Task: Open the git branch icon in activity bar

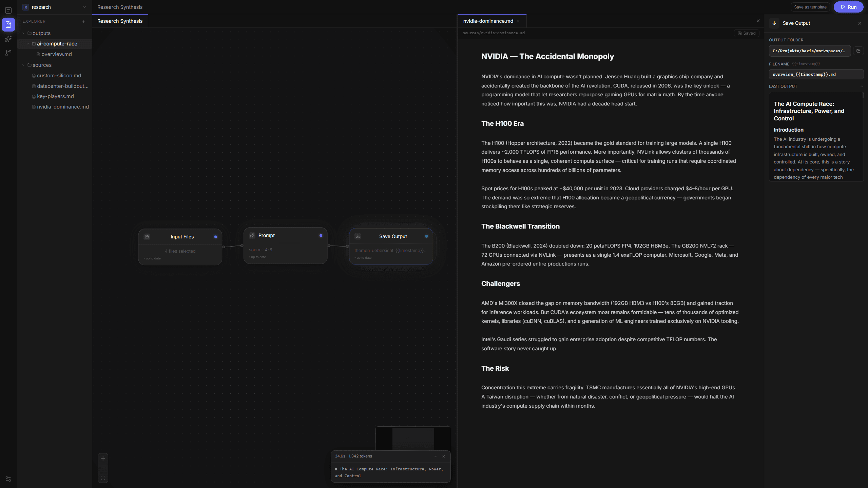Action: click(8, 53)
